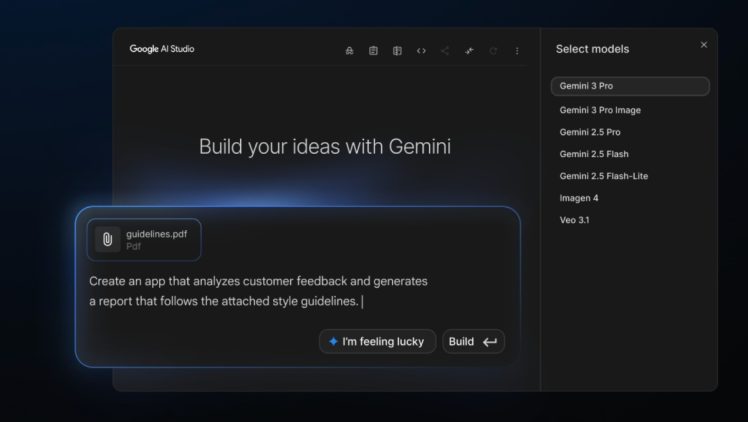Choose the Veo 3.1 model
748x422 pixels.
pos(574,220)
